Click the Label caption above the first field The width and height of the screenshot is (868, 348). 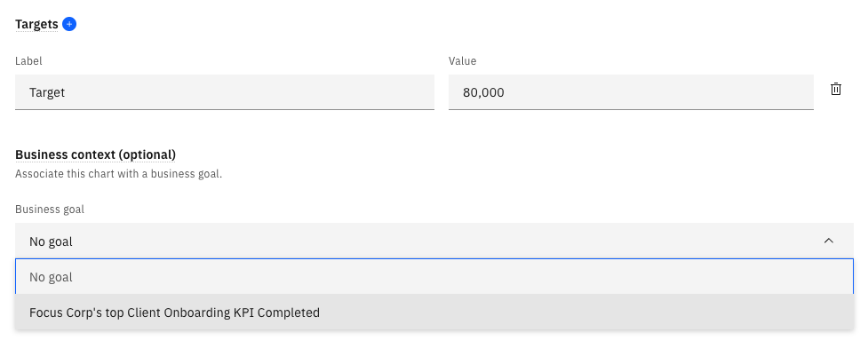[28, 61]
